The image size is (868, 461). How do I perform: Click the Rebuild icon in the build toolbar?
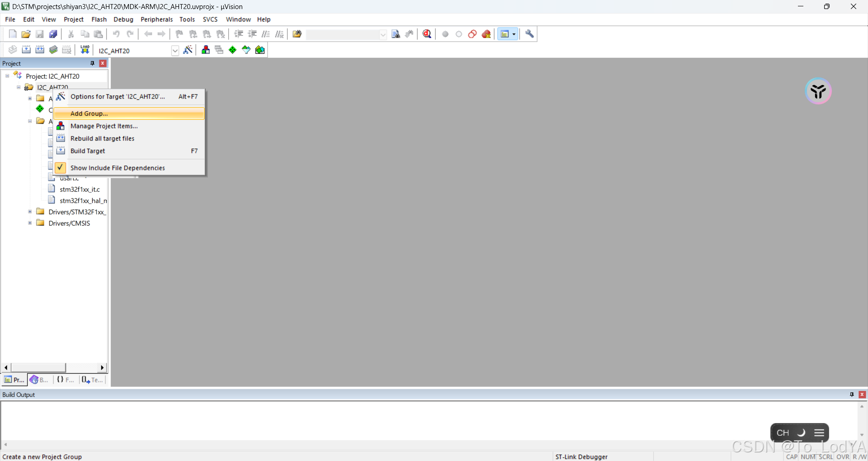click(x=40, y=50)
